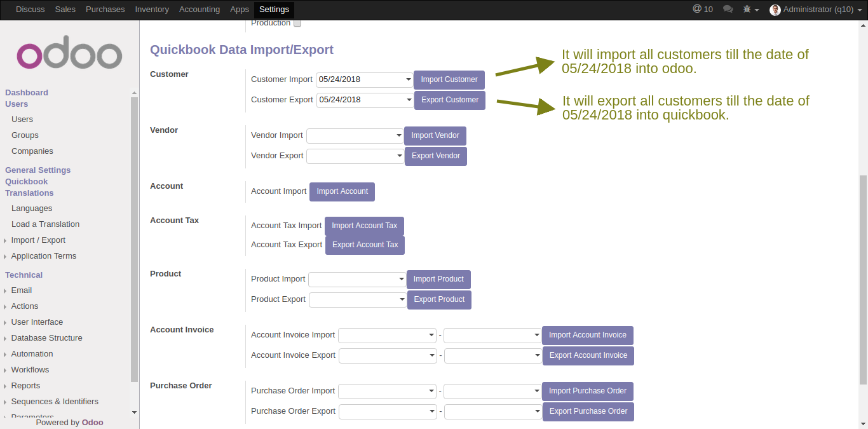Screen dimensions: 868x429
Task: Click the Import Product button
Action: [438, 279]
